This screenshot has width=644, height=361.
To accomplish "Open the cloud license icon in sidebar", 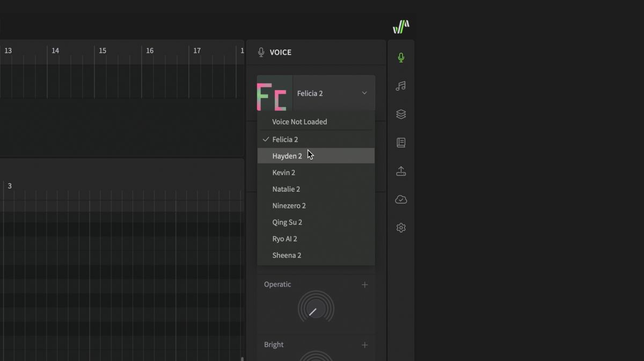I will click(401, 199).
